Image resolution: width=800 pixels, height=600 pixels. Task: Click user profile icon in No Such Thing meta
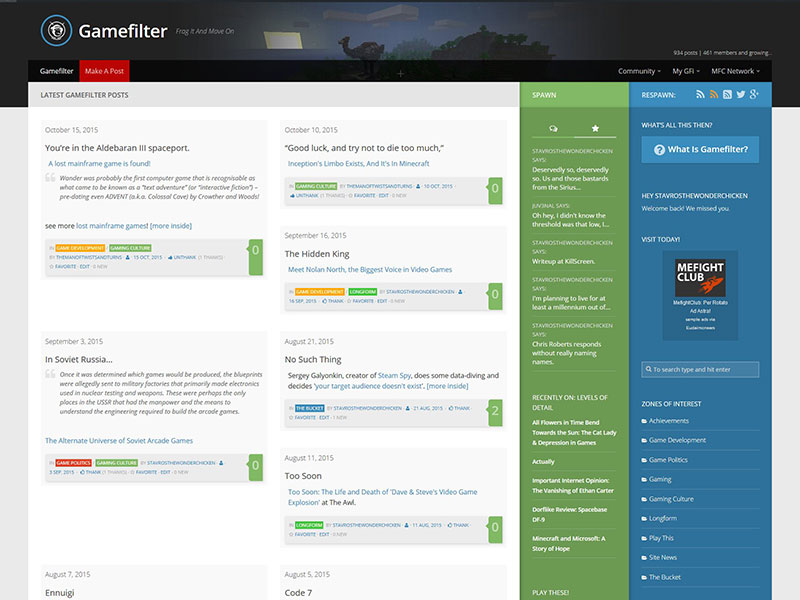408,408
